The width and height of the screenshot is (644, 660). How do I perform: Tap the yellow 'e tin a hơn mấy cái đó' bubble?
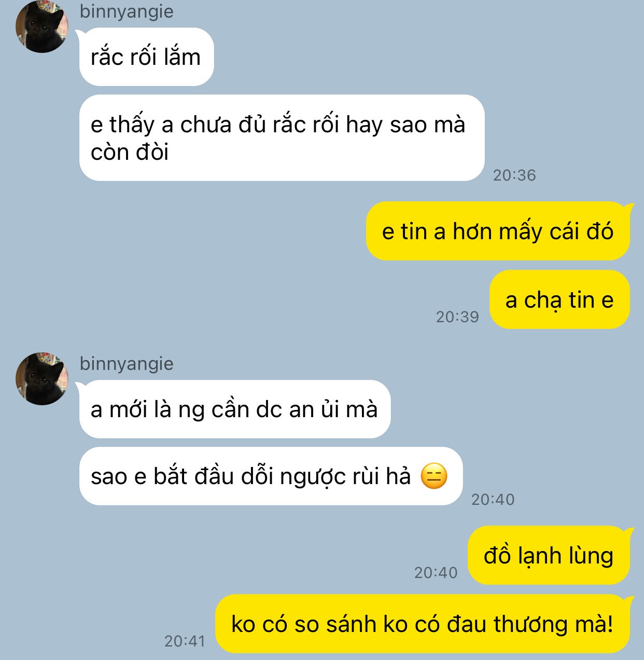coord(498,231)
